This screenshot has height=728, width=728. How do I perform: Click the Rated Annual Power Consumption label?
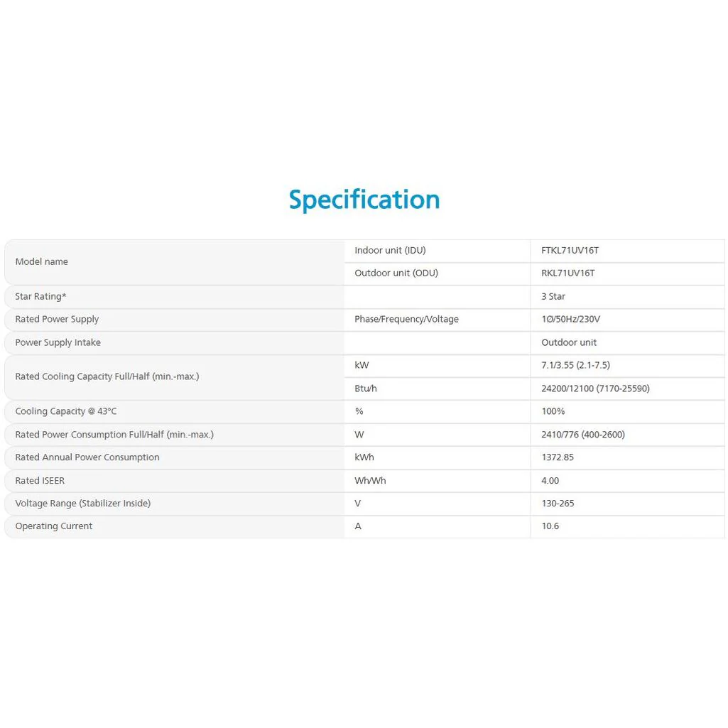87,457
